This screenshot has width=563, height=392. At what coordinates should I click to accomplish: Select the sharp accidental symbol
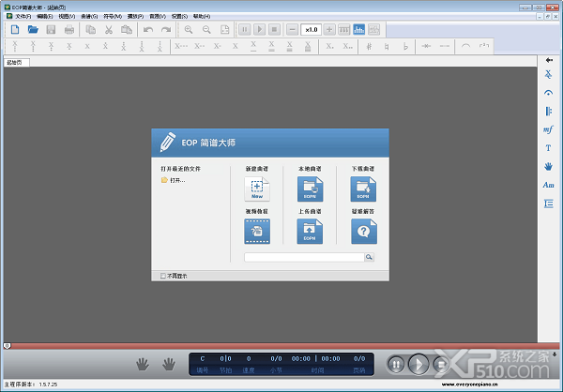pyautogui.click(x=369, y=46)
